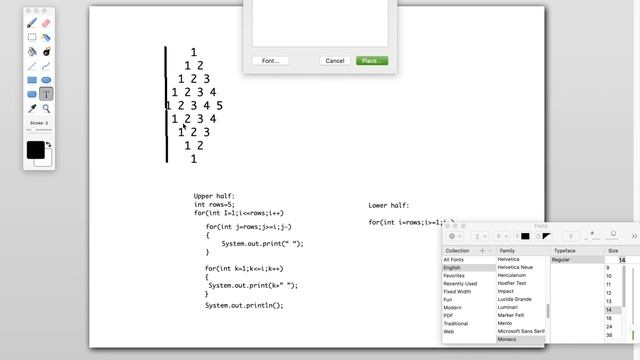
Task: Open the strikethrough style dropdown
Action: click(502, 236)
